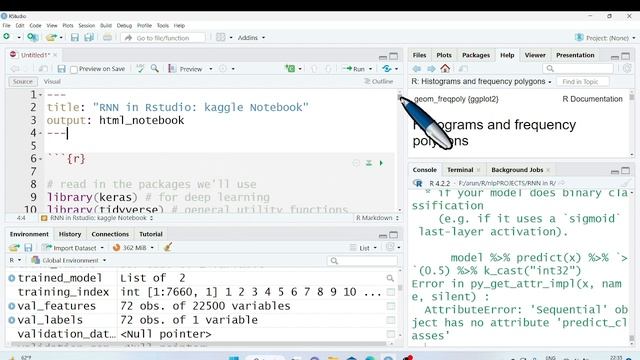Image resolution: width=640 pixels, height=360 pixels.
Task: Open the Tools menu
Action: [x=162, y=25]
